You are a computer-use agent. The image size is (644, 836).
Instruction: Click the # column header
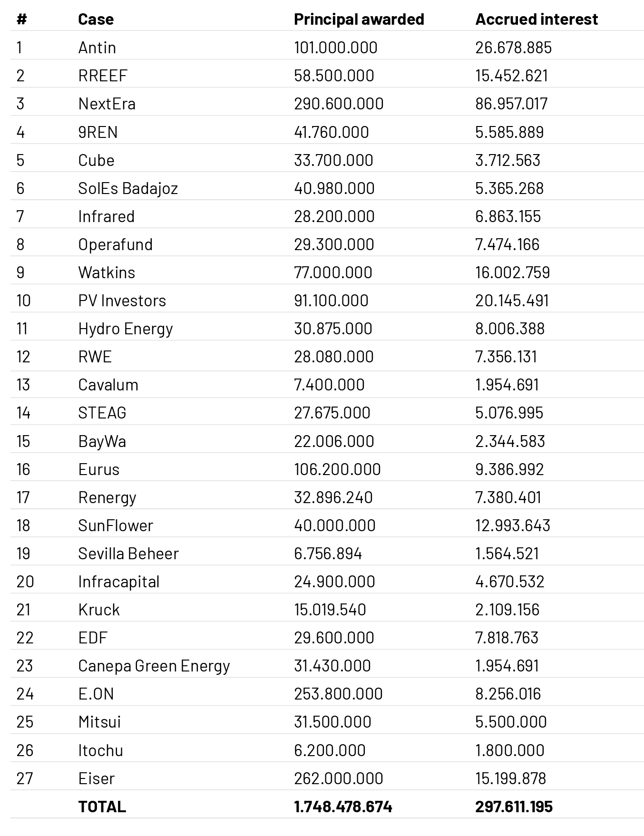click(x=21, y=19)
